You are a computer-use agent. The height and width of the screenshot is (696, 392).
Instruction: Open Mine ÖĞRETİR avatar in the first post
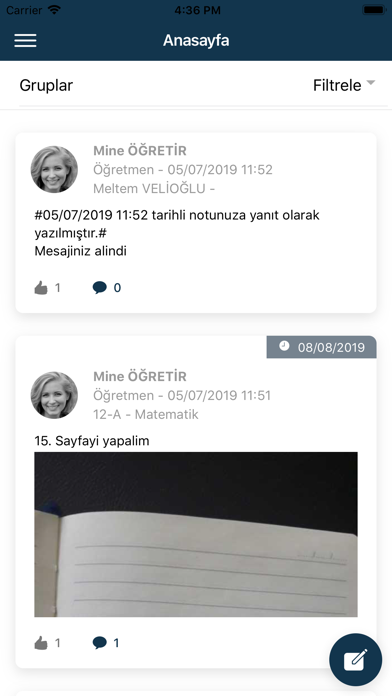(x=54, y=169)
